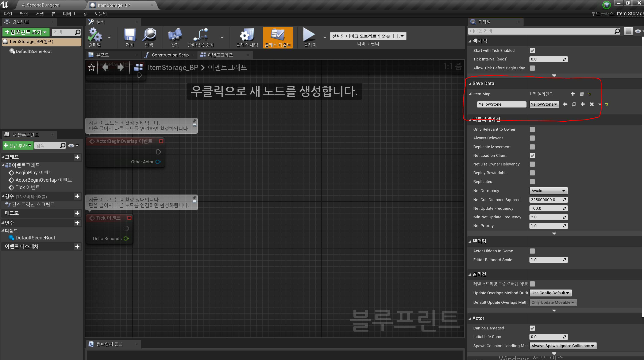Disable Can be Damaged
644x360 pixels.
click(532, 328)
